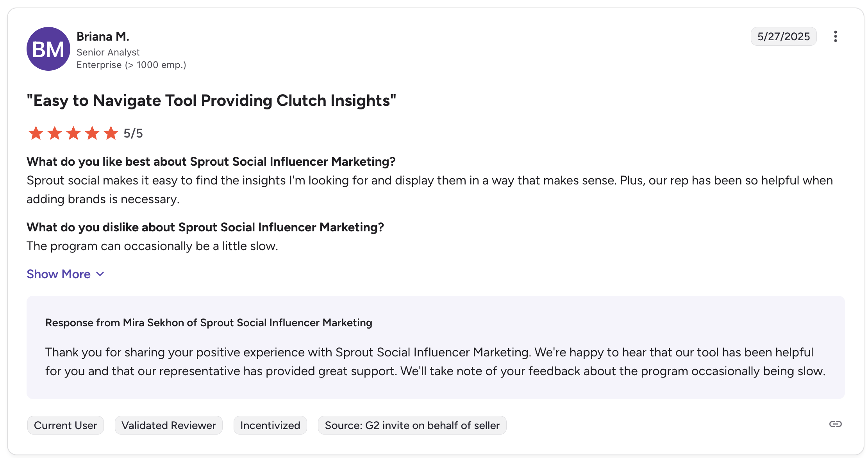Click the third rating star
This screenshot has height=458, width=868.
point(73,133)
